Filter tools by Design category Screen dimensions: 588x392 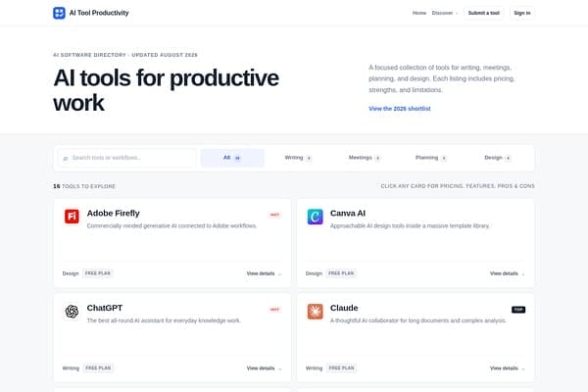click(x=497, y=158)
